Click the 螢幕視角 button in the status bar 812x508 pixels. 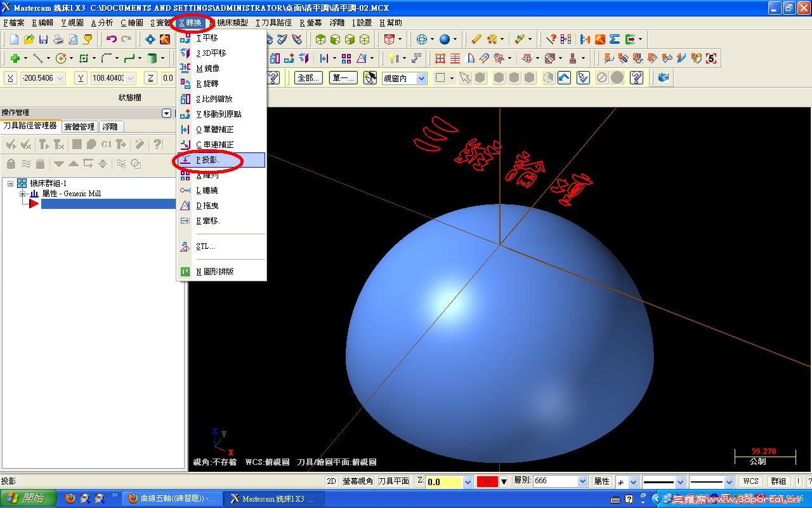[358, 481]
